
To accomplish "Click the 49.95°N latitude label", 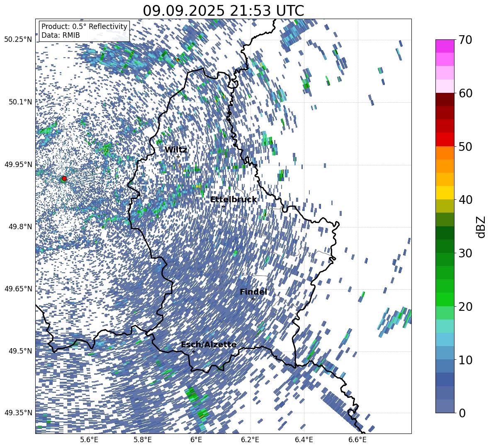I will click(x=18, y=165).
